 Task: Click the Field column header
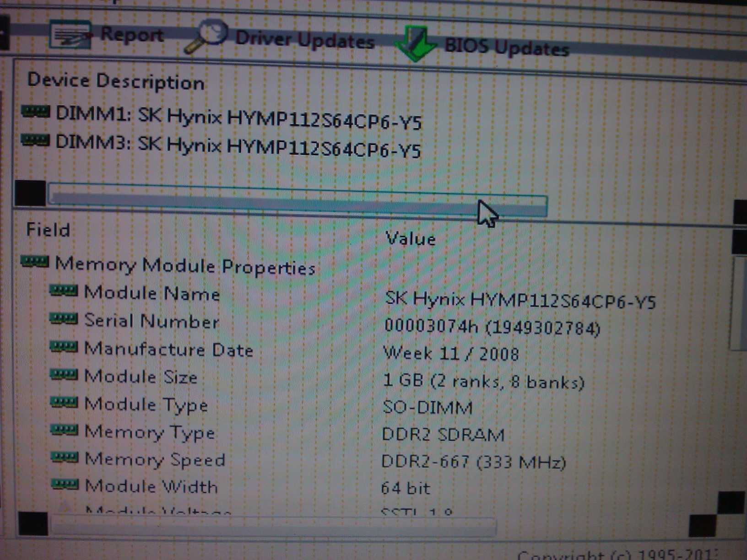[x=48, y=230]
